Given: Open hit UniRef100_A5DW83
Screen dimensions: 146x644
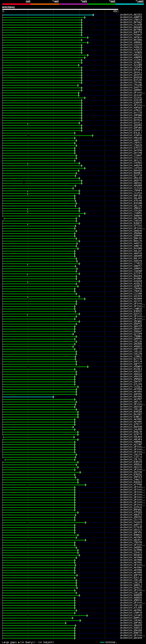Looking at the screenshot, I should click(x=131, y=367).
